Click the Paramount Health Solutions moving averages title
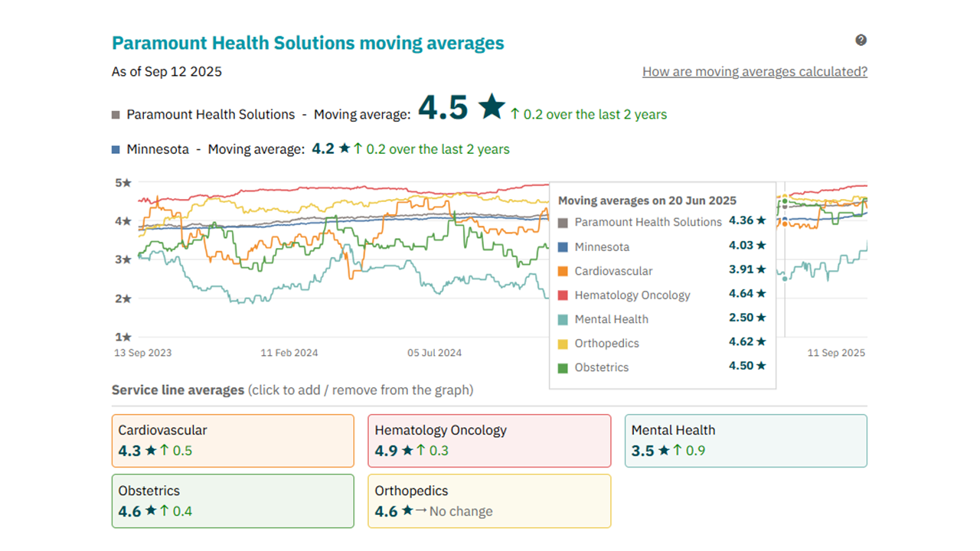Screen dimensions: 980x551 308,43
